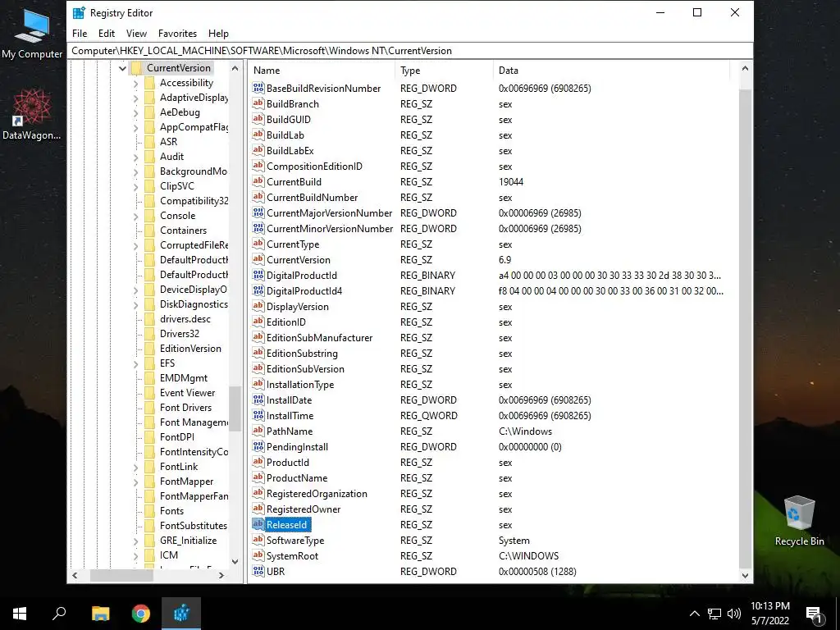Select the RegisteredOwner value name
840x630 pixels.
click(304, 509)
